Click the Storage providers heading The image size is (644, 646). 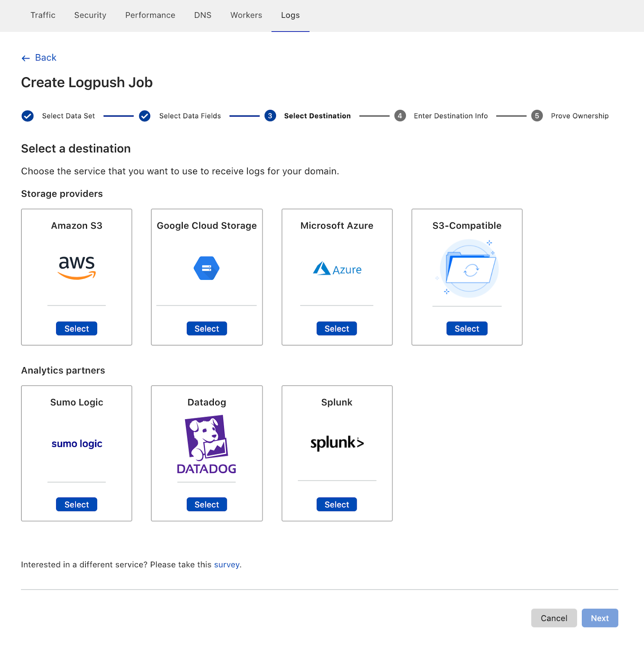point(62,194)
